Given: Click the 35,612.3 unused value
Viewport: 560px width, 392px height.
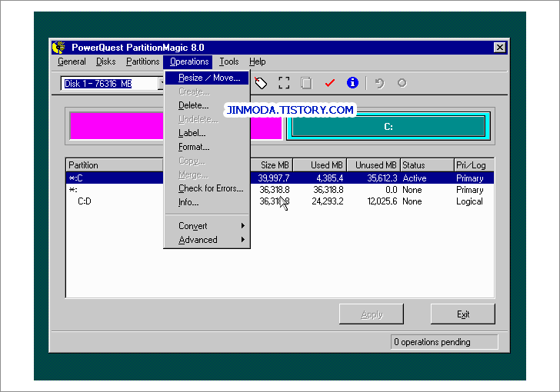Looking at the screenshot, I should (x=382, y=178).
